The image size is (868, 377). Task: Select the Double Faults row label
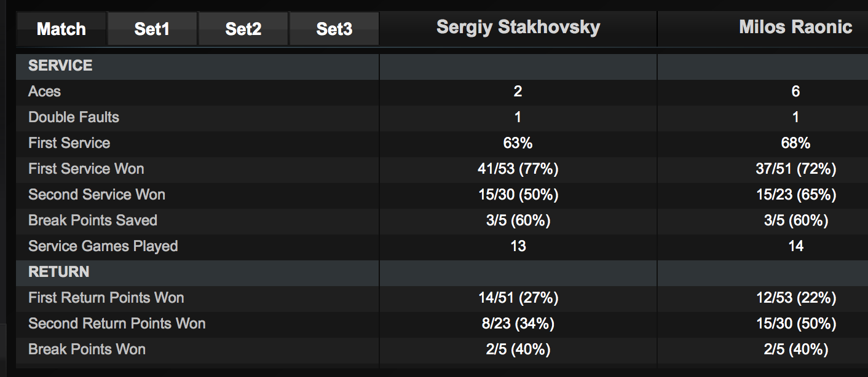74,117
